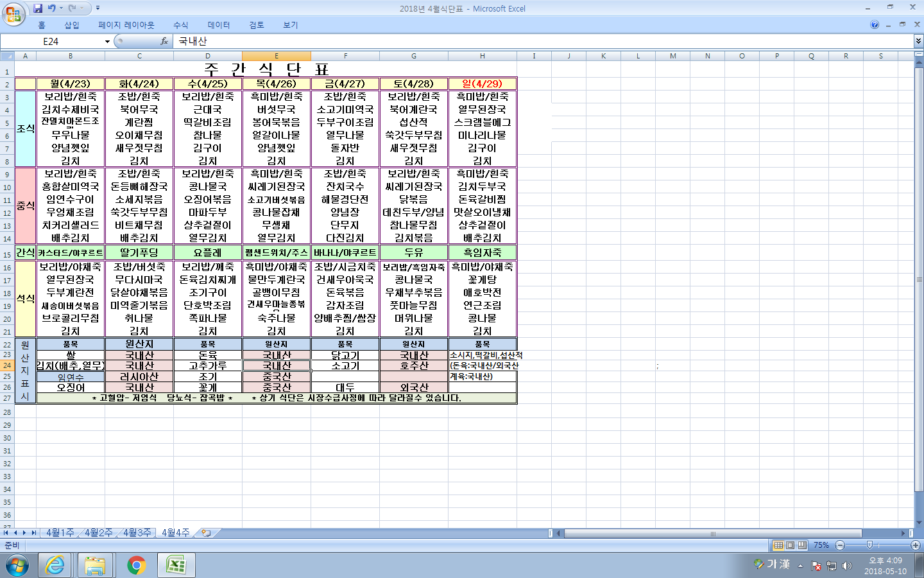Viewport: 924px width, 578px height.
Task: Enable Page Break Preview view
Action: click(801, 545)
